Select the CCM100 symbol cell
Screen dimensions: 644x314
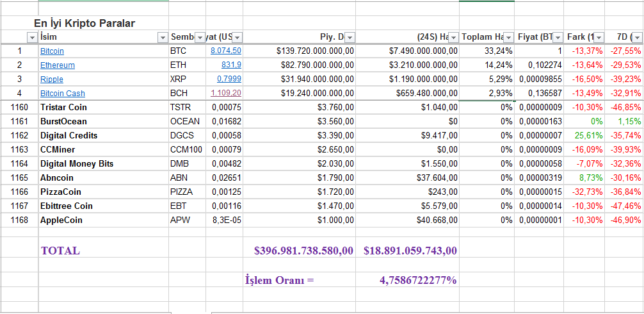click(188, 149)
